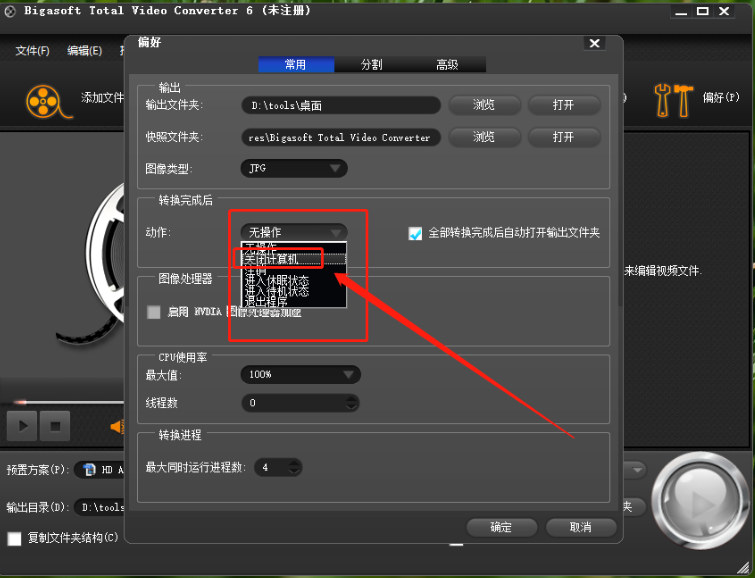Open the 编辑(E) menu
The image size is (755, 578).
84,51
